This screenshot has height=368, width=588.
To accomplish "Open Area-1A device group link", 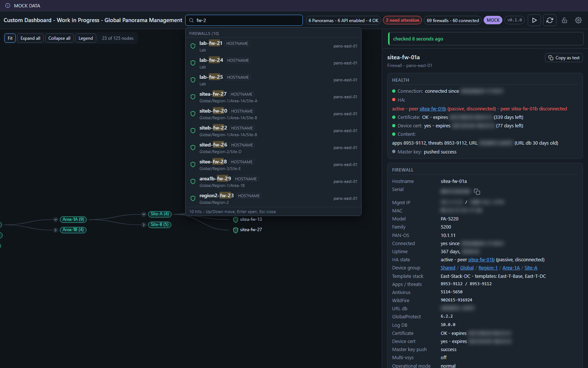I will coord(511,268).
